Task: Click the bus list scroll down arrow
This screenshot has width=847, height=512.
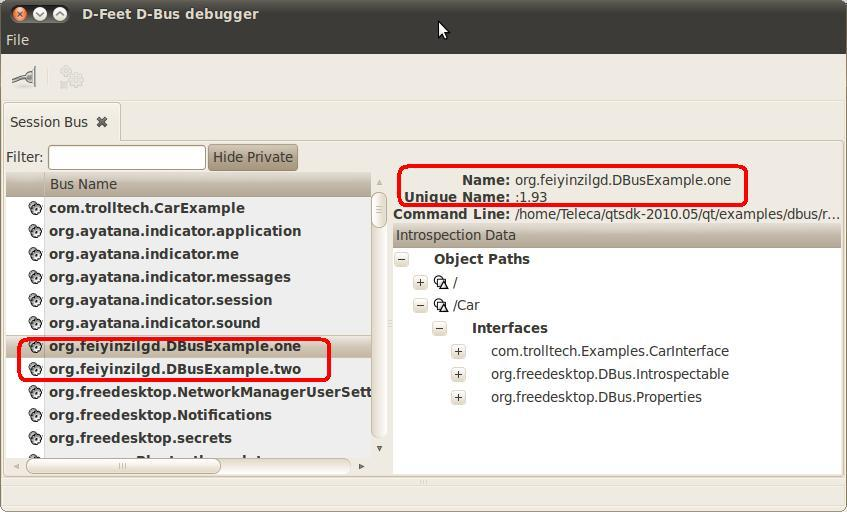Action: pyautogui.click(x=379, y=448)
